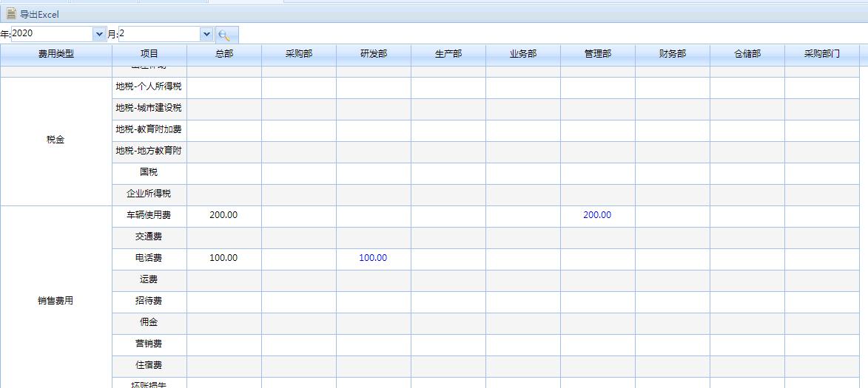Click the 管理部 column header

tap(598, 54)
